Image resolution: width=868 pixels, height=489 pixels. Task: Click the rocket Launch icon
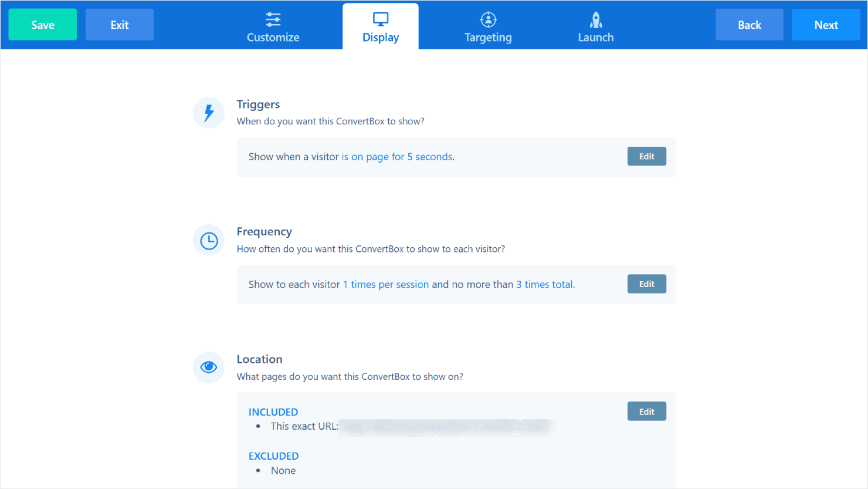(596, 20)
